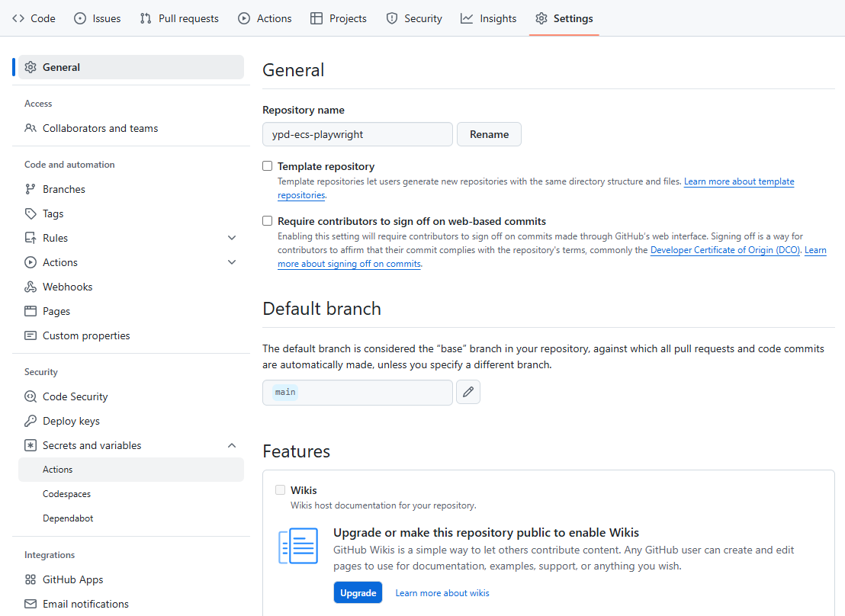Click the Rename button
Image resolution: width=845 pixels, height=616 pixels.
point(490,134)
